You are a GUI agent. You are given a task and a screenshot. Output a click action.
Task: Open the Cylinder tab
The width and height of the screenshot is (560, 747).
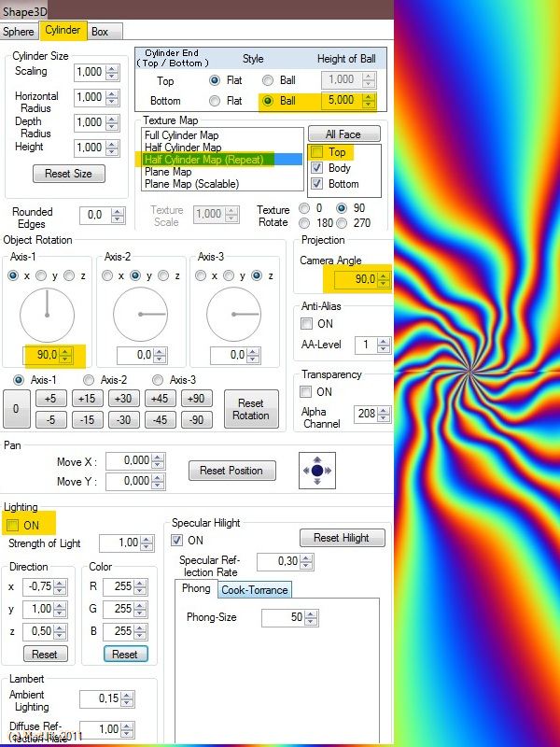click(63, 30)
